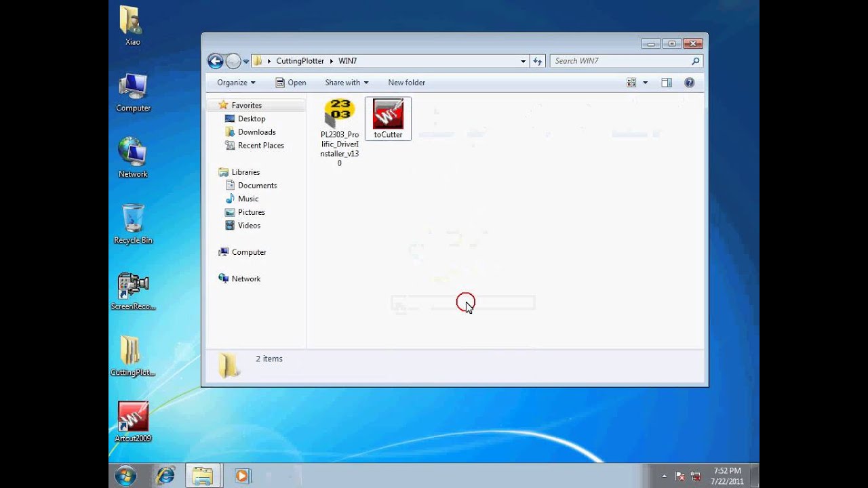
Task: Open the Documents library
Action: tap(257, 186)
